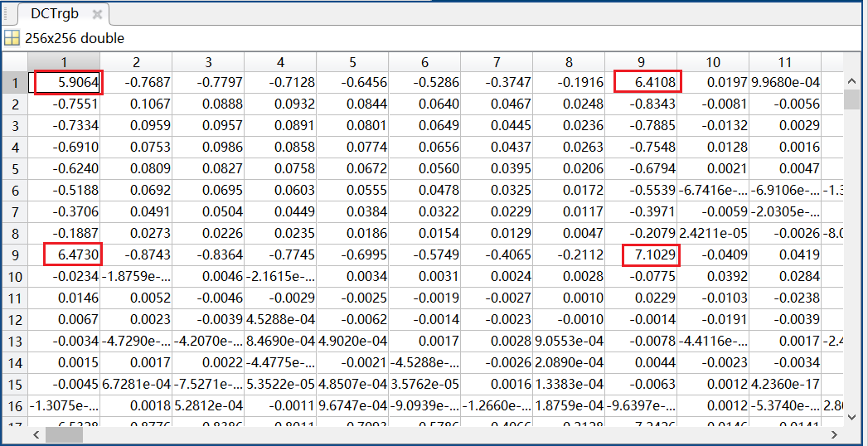The height and width of the screenshot is (446, 868).
Task: Click cell containing 0.0392
Action: [713, 277]
